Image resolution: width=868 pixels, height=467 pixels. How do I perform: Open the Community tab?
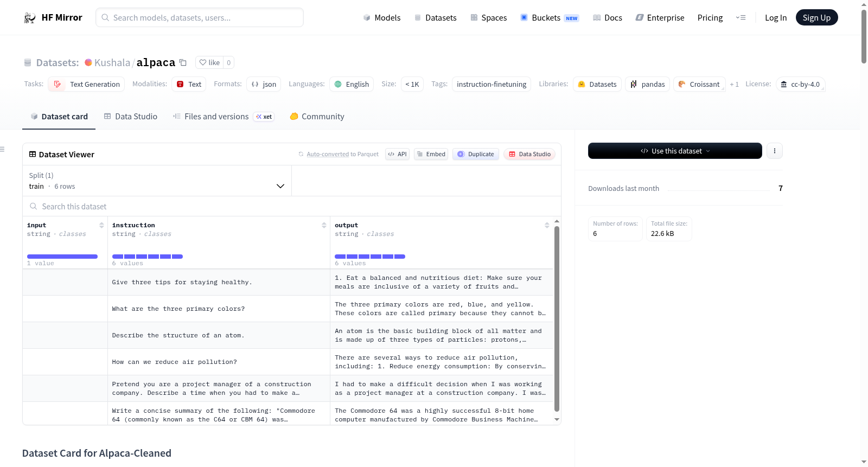pyautogui.click(x=317, y=116)
